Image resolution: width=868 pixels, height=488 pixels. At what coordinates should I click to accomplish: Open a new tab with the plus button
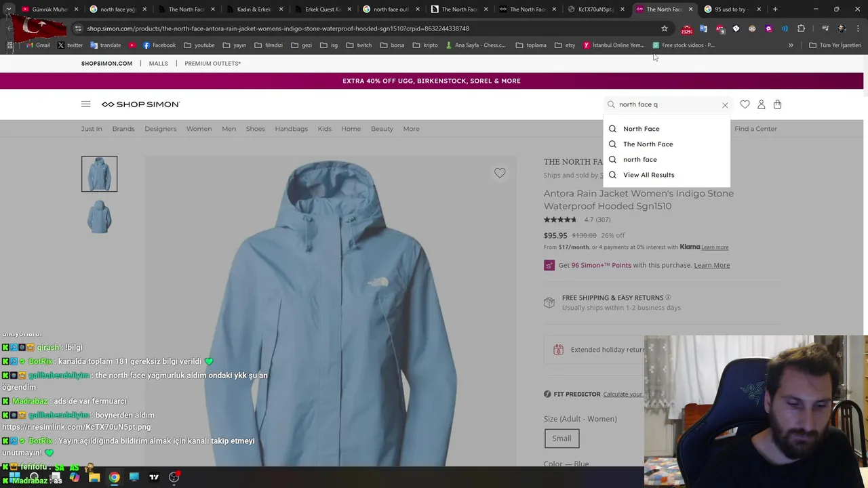click(x=775, y=9)
